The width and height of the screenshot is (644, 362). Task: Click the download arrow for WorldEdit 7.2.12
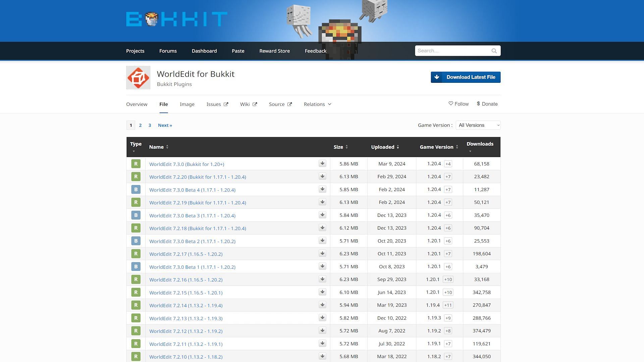322,330
